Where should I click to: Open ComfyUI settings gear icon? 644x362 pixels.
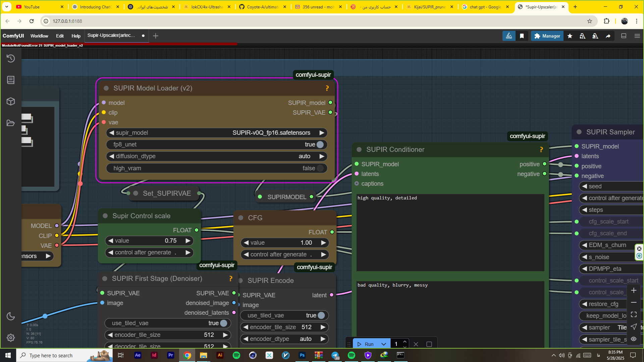point(11,338)
